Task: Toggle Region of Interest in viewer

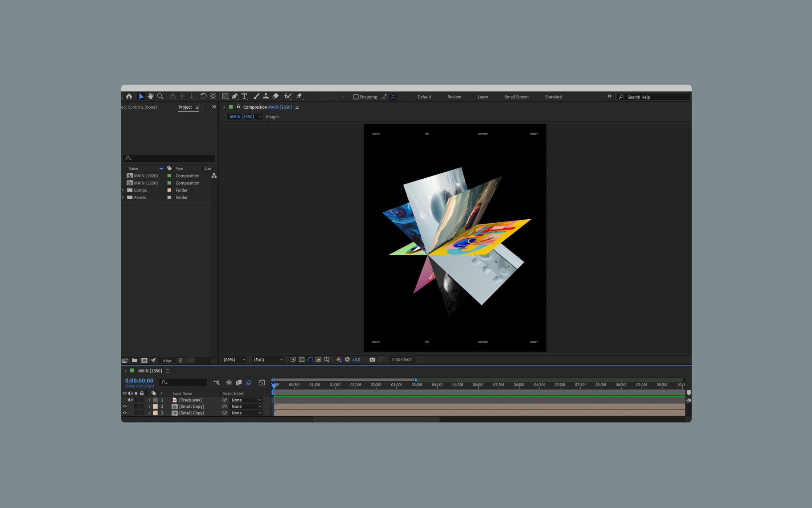Action: tap(318, 360)
